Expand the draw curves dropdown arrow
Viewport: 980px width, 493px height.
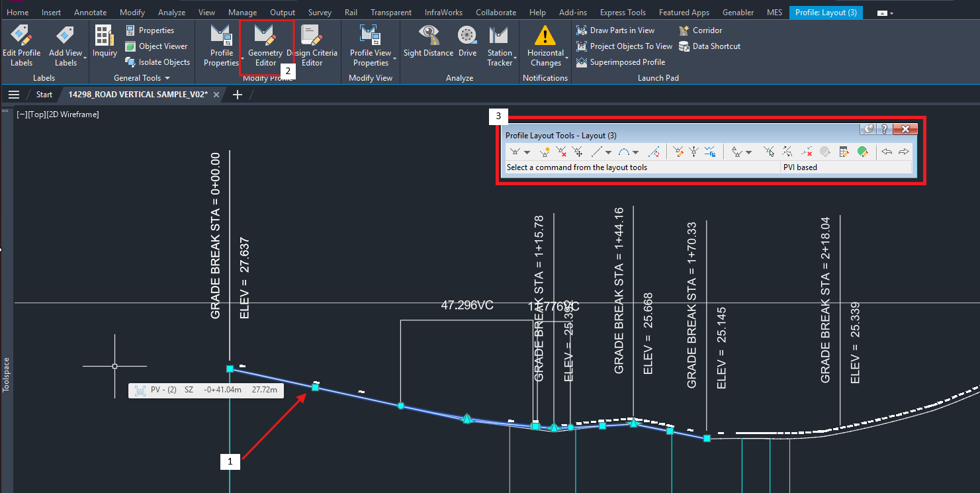coord(635,152)
